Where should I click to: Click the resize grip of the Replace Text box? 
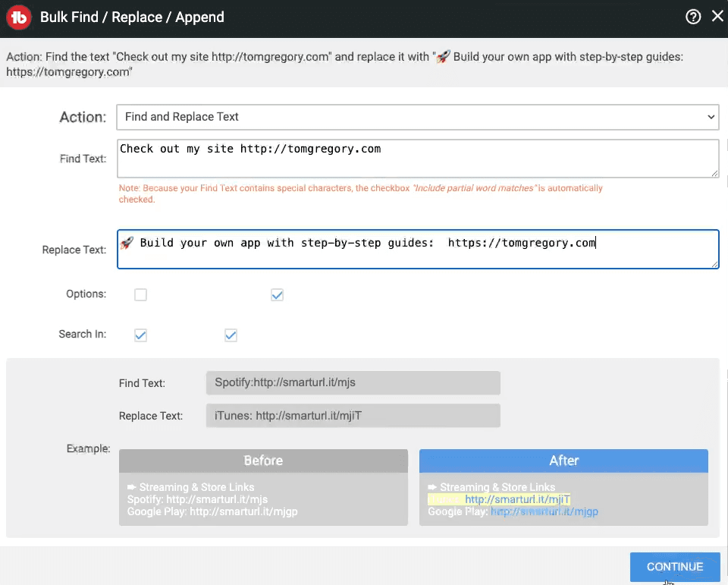coord(714,264)
